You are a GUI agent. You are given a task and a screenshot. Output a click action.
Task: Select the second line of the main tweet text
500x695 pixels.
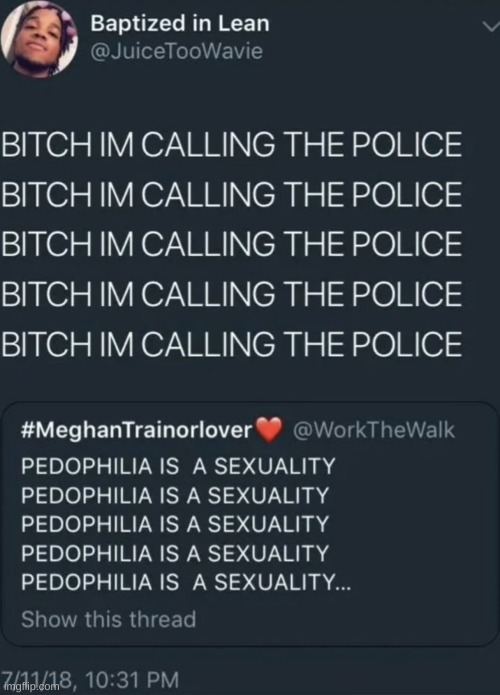pyautogui.click(x=231, y=194)
